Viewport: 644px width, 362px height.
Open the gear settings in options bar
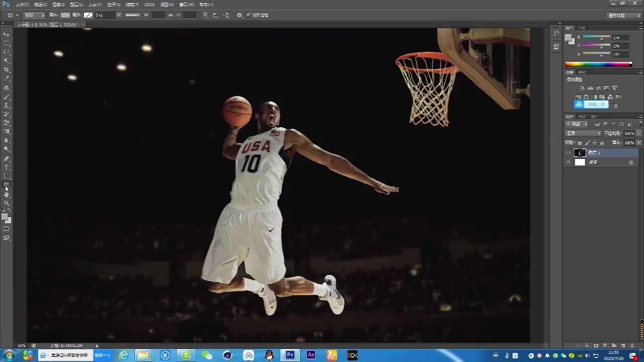(x=239, y=15)
